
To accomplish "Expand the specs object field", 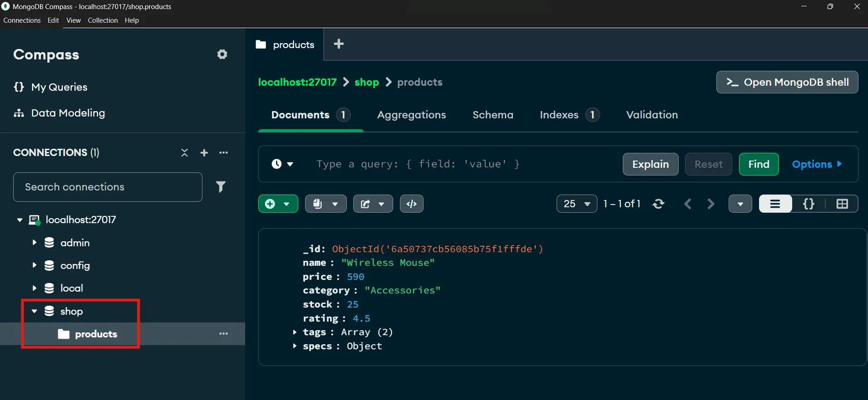I will [295, 346].
